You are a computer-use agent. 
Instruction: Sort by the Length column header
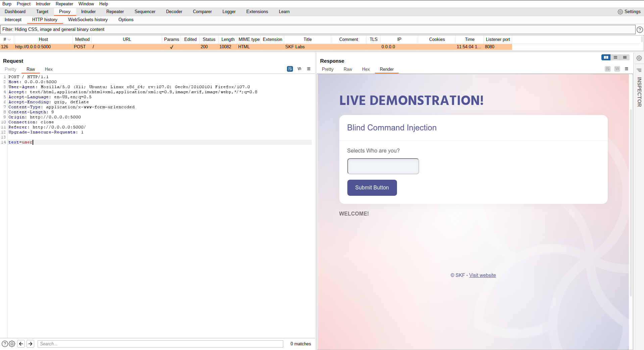click(x=228, y=40)
